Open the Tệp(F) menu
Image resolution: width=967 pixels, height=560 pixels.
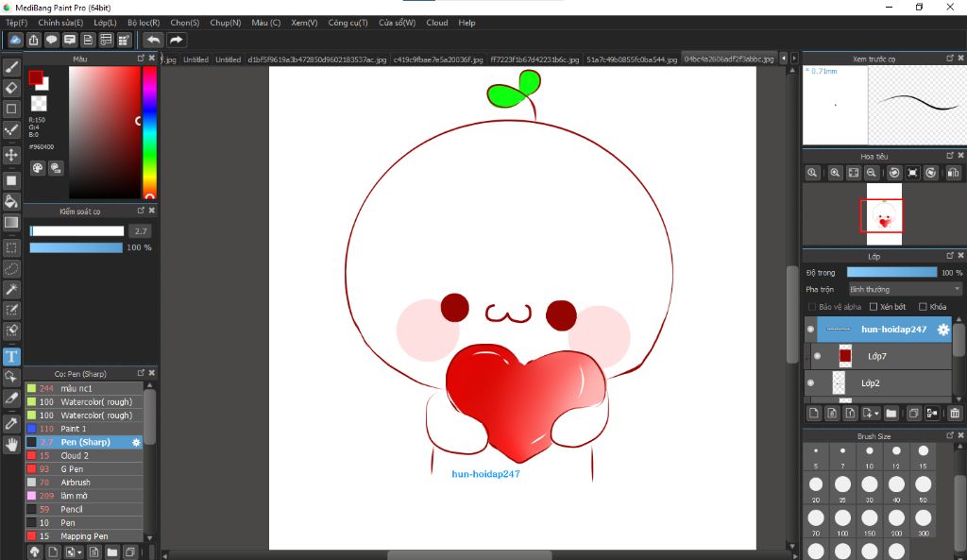point(17,23)
